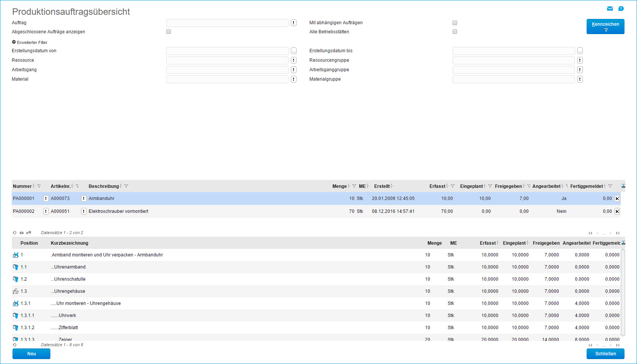Click assembly icon of position 1.3
637x364 pixels.
(x=16, y=291)
